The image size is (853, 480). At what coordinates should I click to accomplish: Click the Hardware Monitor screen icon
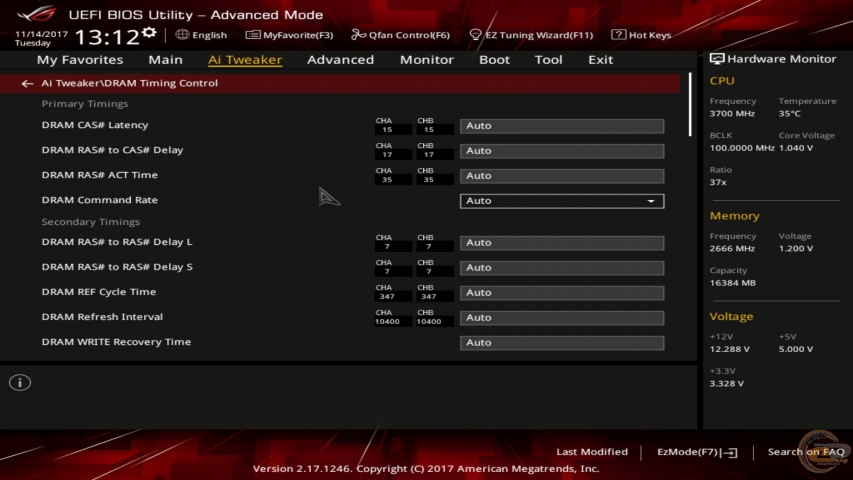[x=716, y=59]
